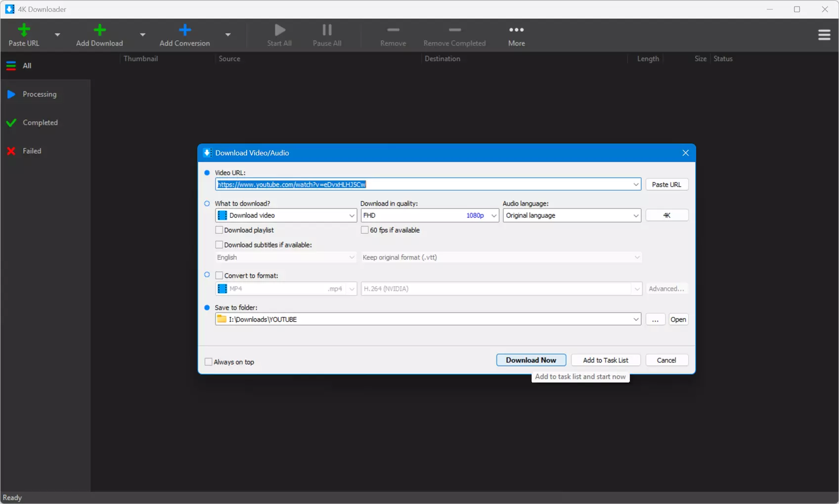Screen dimensions: 839x504
Task: Click the Remove toolbar icon
Action: tap(393, 30)
